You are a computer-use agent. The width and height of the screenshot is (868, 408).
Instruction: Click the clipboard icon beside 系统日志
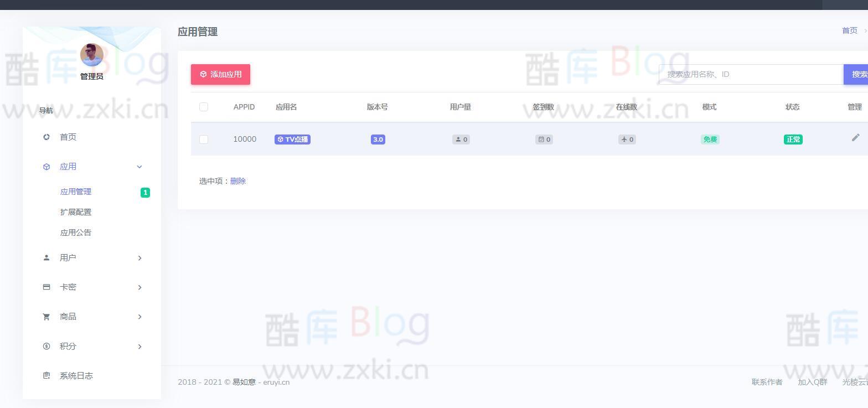(46, 375)
